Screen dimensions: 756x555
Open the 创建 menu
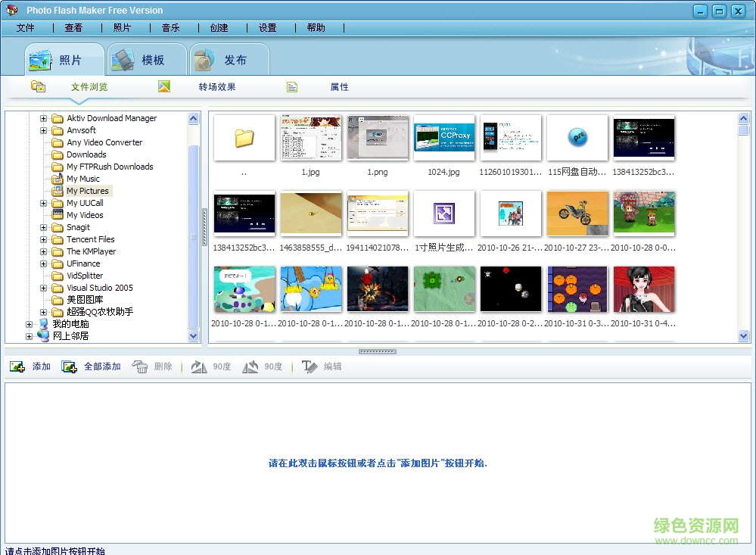[x=218, y=27]
